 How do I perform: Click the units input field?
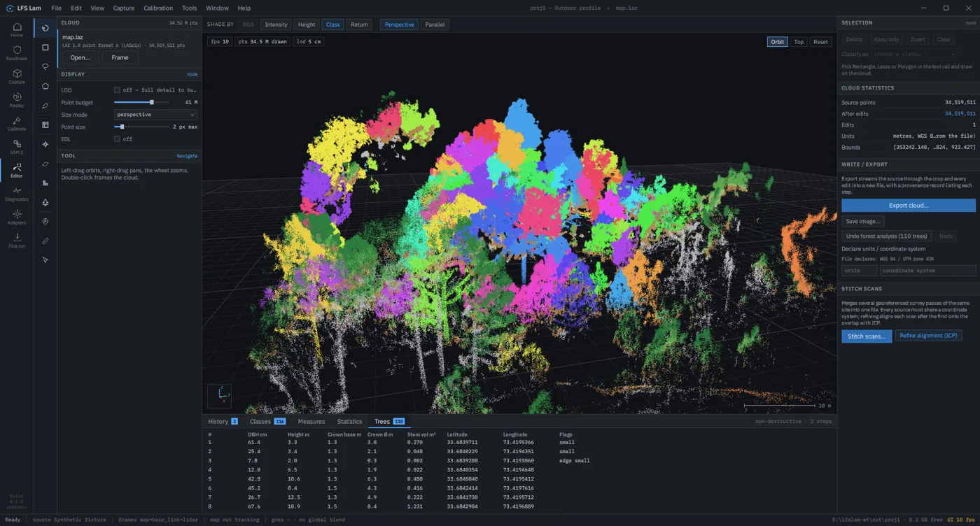[859, 271]
